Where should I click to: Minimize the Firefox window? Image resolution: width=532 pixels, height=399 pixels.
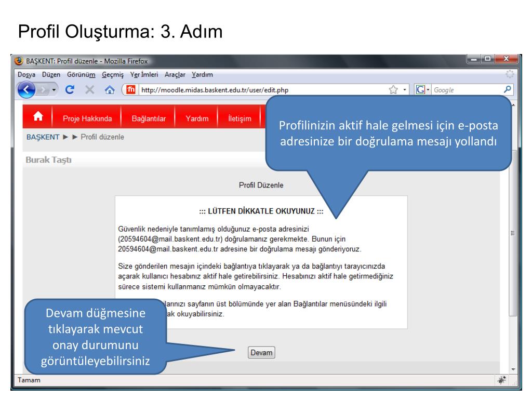(x=474, y=59)
